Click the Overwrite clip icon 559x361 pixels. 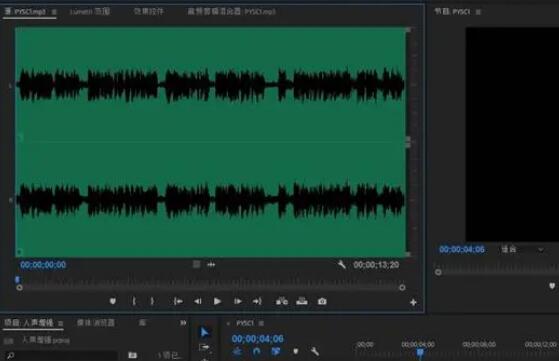pos(302,301)
